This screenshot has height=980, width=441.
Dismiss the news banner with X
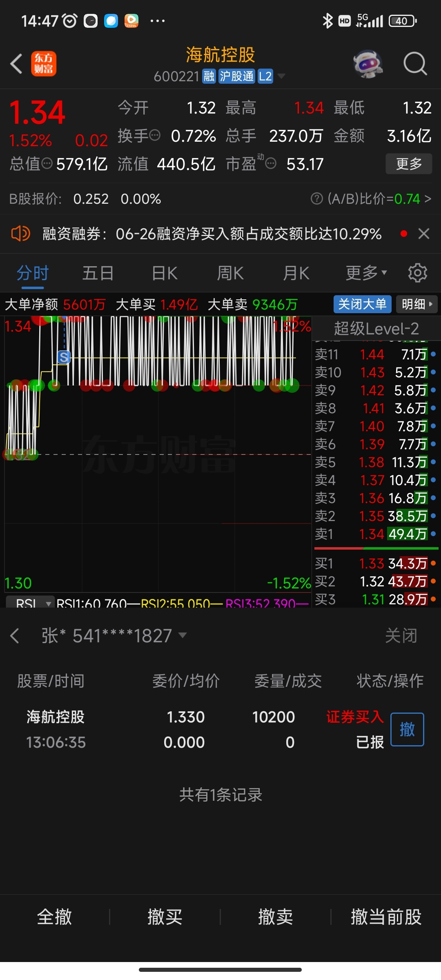[x=424, y=234]
